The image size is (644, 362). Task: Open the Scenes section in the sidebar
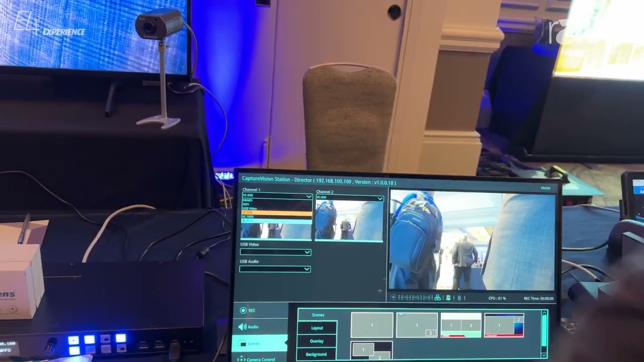[260, 343]
